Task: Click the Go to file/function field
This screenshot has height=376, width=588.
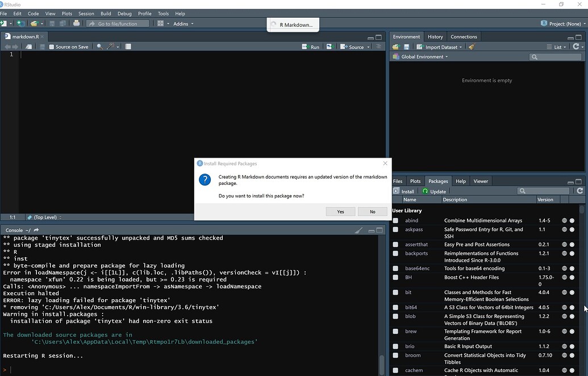Action: coord(118,24)
